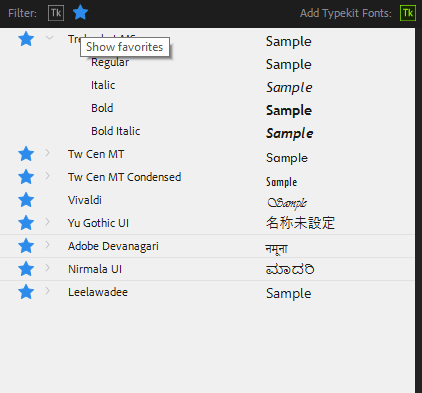Screen dimensions: 422x393
Task: Click the Nirmala UI sample preview
Action: (290, 269)
